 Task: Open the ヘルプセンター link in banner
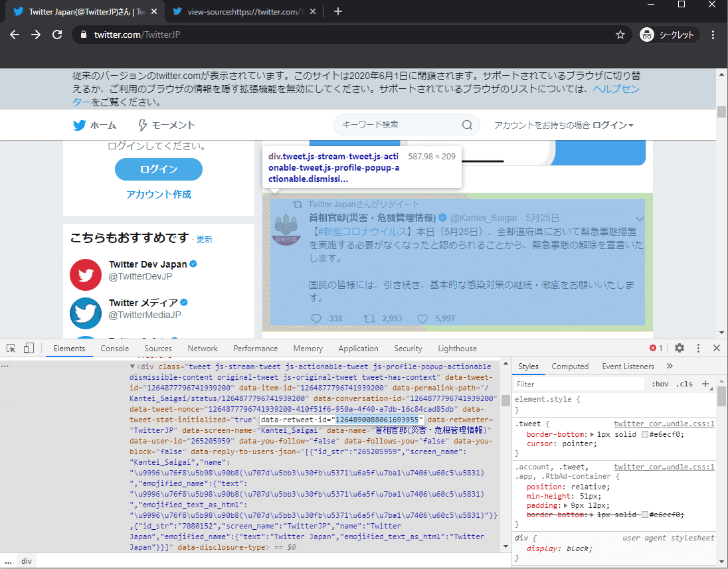coord(616,89)
